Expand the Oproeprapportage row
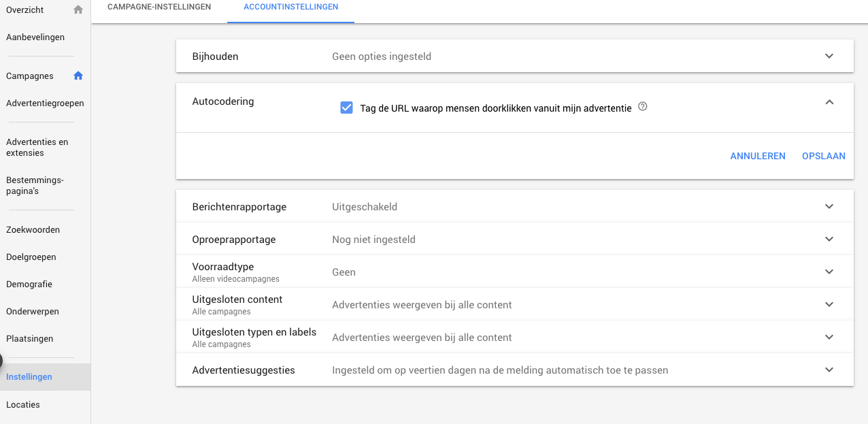 click(829, 239)
